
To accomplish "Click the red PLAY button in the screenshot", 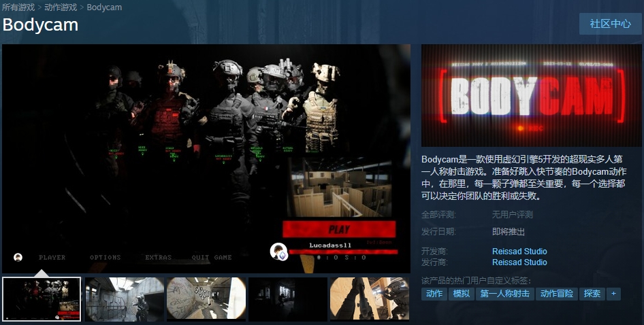I will [339, 229].
